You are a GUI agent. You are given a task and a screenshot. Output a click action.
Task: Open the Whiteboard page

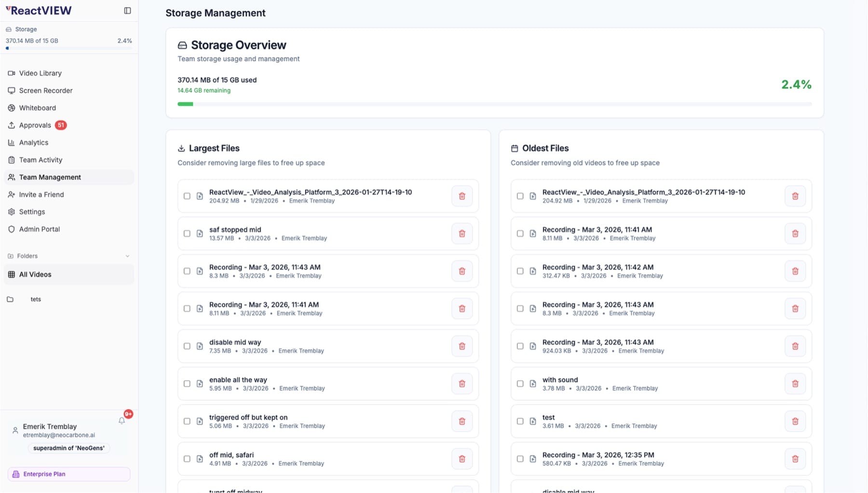(69, 108)
